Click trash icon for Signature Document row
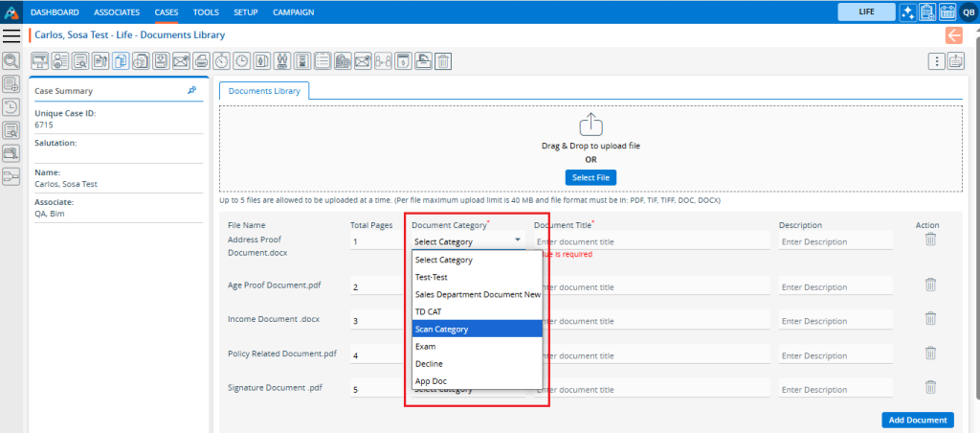The height and width of the screenshot is (433, 980). coord(929,387)
